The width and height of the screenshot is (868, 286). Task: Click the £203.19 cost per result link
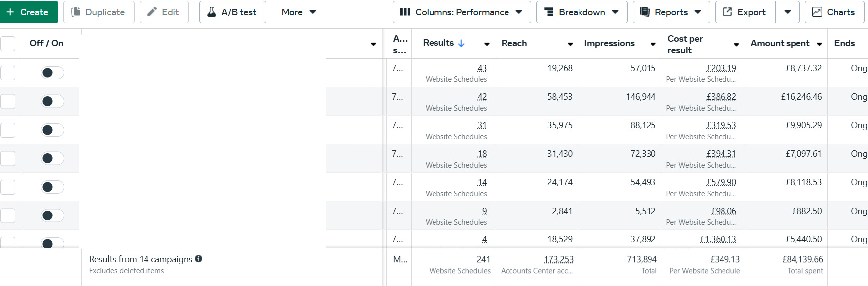click(x=721, y=68)
